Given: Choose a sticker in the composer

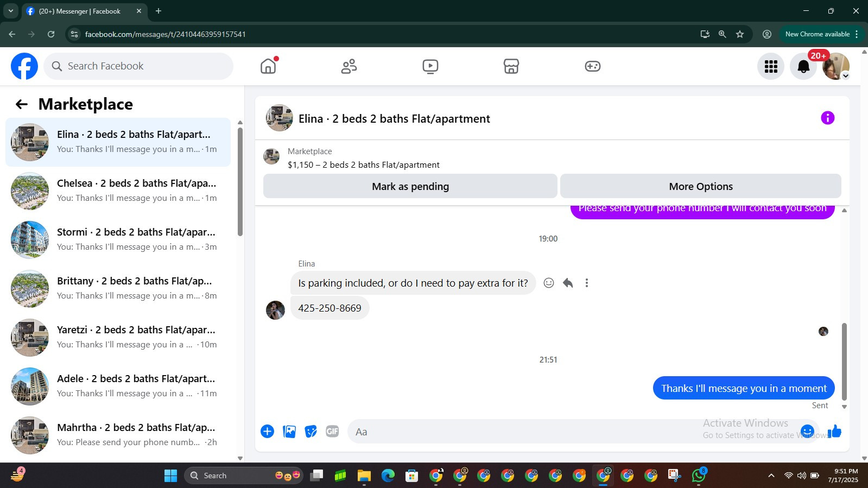Looking at the screenshot, I should (311, 432).
